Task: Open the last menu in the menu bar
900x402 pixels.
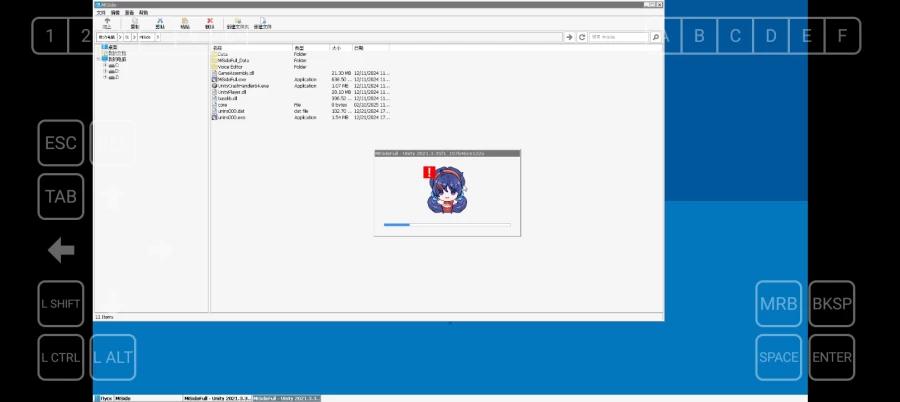Action: pyautogui.click(x=143, y=13)
